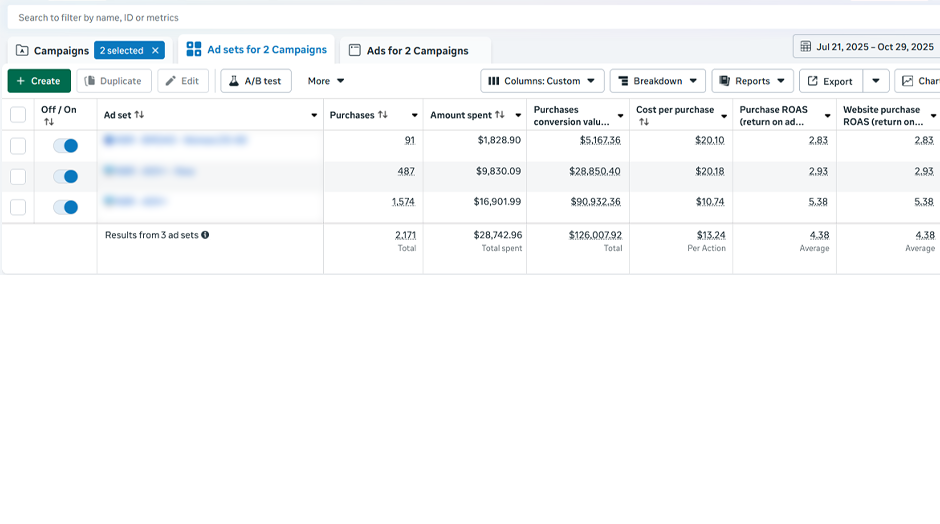
Task: Switch to the Campaigns tab
Action: click(x=52, y=51)
